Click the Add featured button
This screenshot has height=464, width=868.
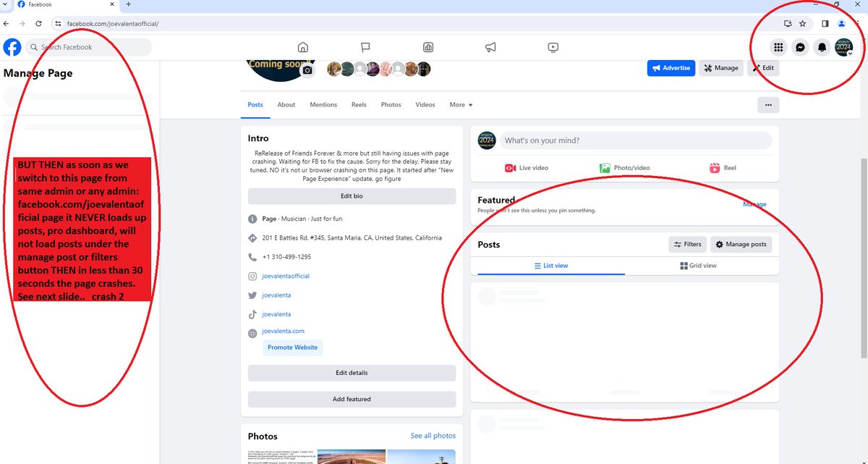coord(352,399)
